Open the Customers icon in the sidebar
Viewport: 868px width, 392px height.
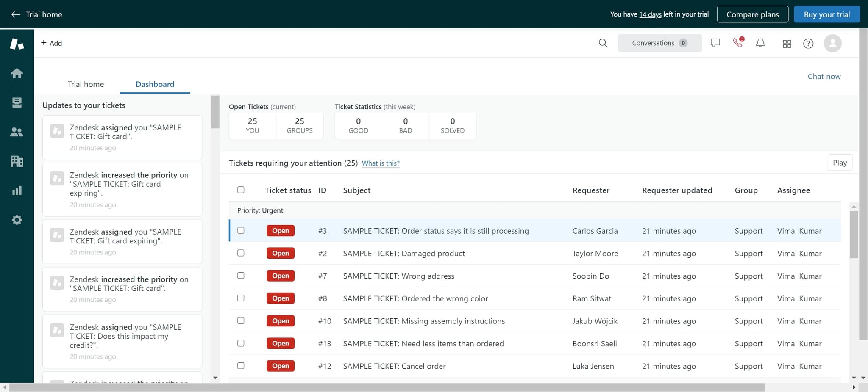point(17,131)
